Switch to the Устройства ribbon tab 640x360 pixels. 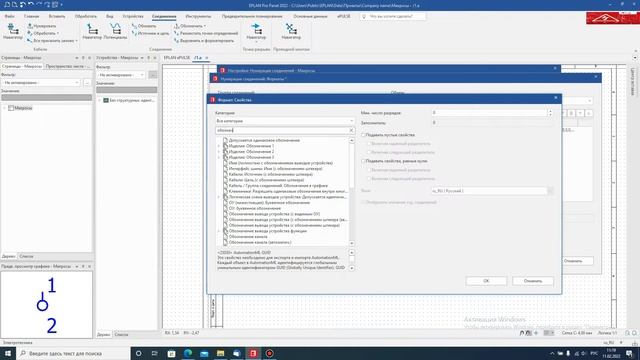point(133,16)
